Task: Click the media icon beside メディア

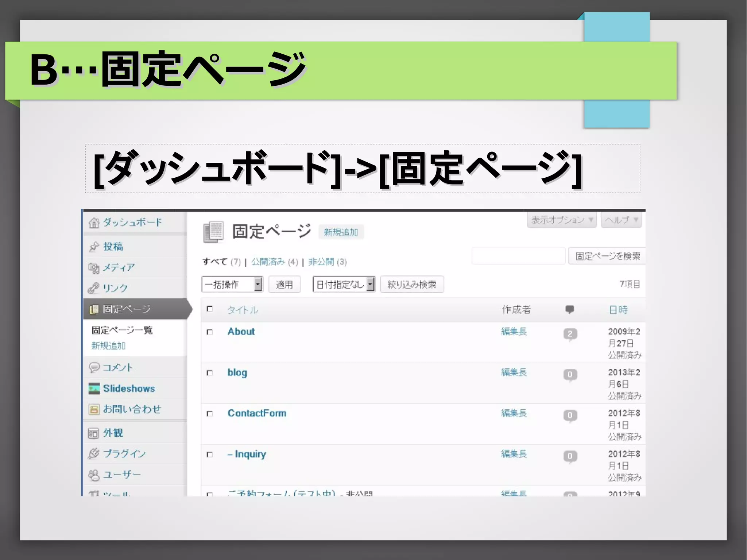Action: tap(94, 268)
